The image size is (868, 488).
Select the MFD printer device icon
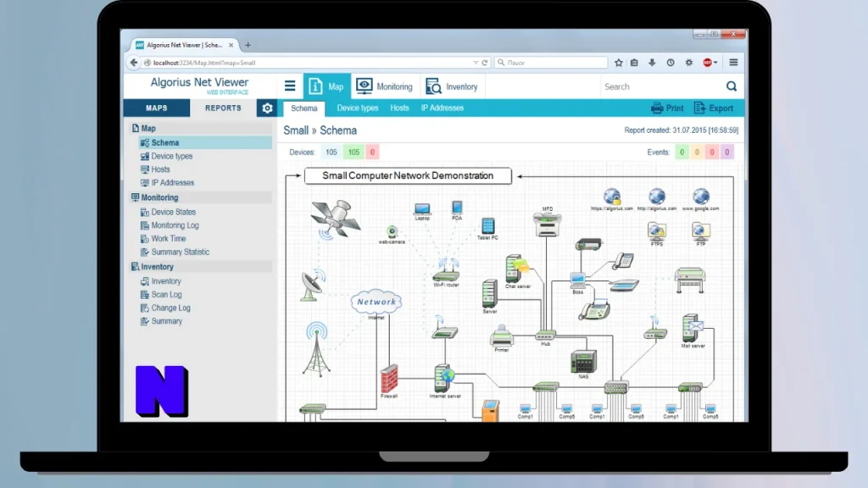pos(548,224)
